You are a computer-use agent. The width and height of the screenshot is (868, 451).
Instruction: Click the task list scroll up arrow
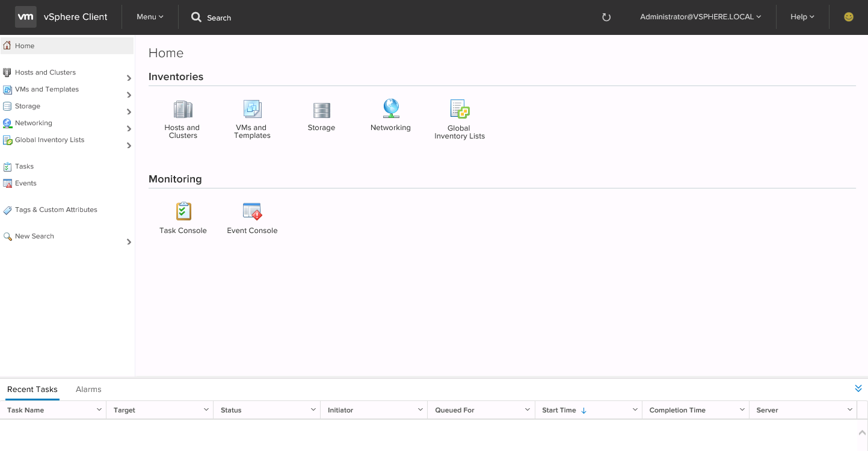pyautogui.click(x=862, y=432)
